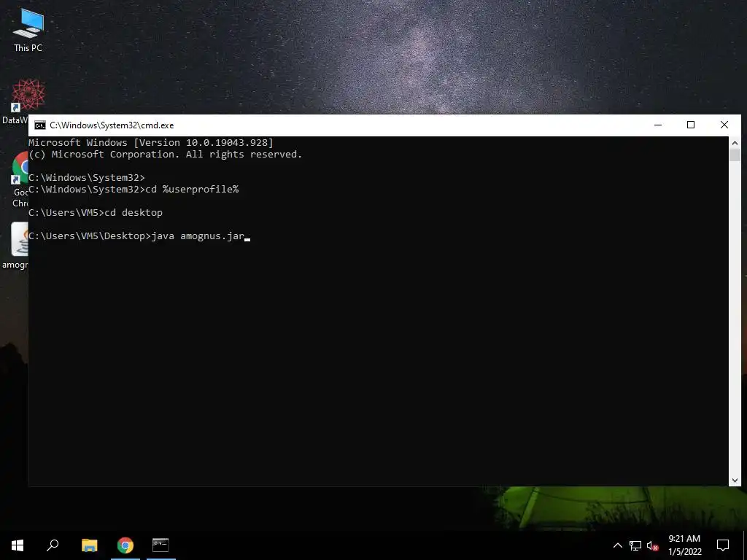Click the cmd scrollbar down arrow

pos(735,481)
